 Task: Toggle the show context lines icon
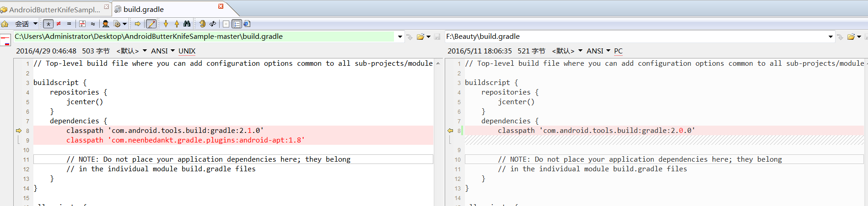[82, 24]
